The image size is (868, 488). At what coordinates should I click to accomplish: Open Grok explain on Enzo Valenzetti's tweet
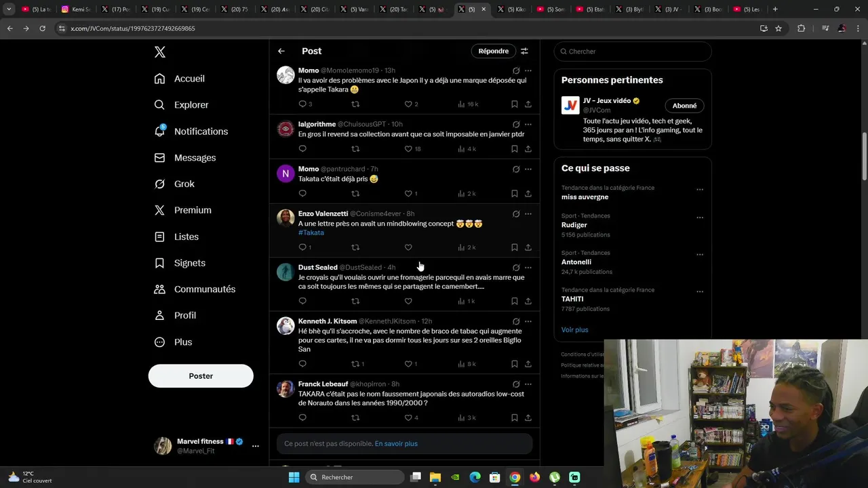(516, 213)
